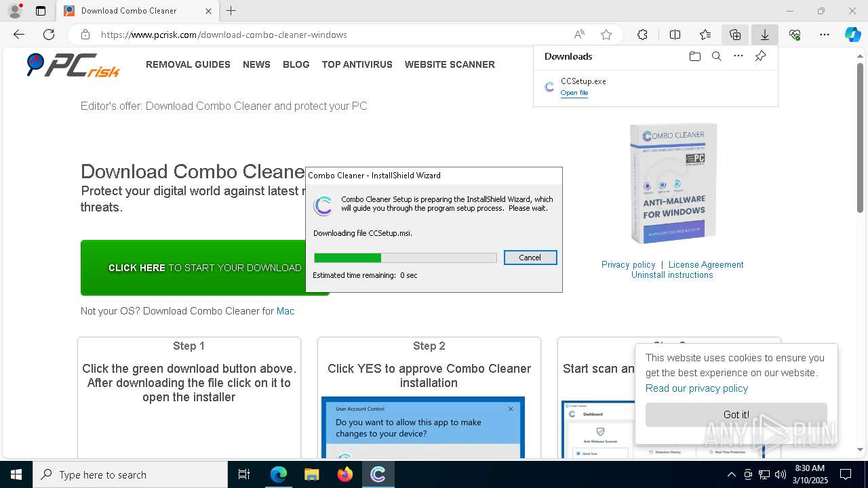Click the Downloads toolbar icon
This screenshot has height=488, width=868.
click(x=765, y=35)
